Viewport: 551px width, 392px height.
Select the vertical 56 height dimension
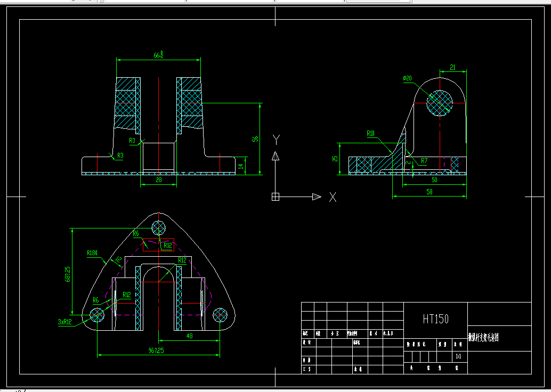[x=255, y=139]
